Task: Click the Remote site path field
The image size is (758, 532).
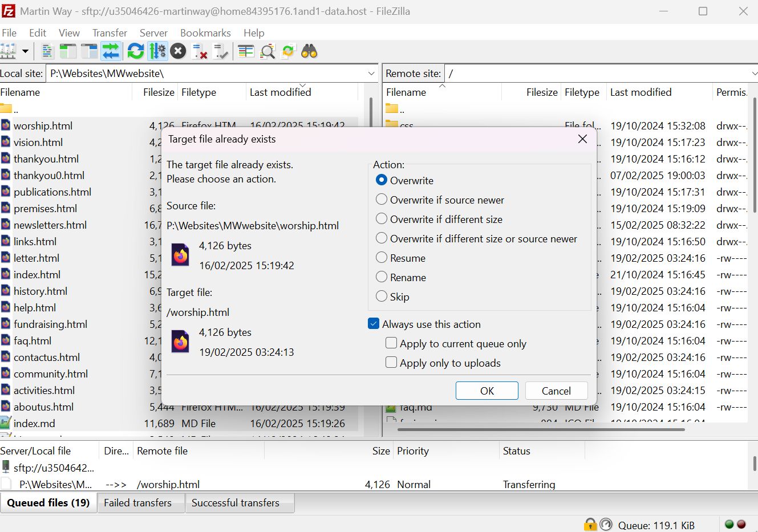Action: pyautogui.click(x=593, y=74)
